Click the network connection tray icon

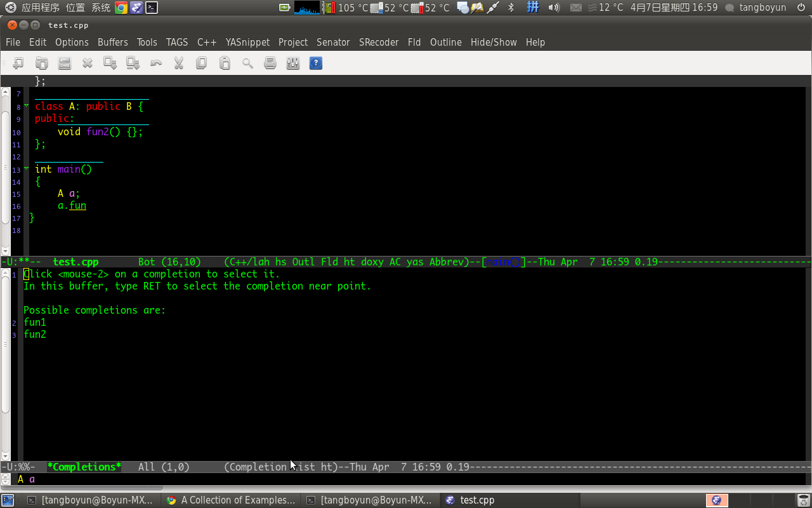(492, 8)
